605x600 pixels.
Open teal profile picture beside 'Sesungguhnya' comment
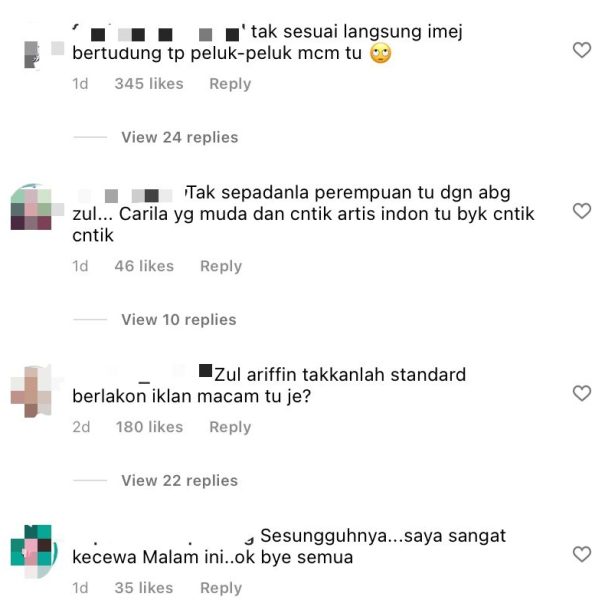click(34, 551)
